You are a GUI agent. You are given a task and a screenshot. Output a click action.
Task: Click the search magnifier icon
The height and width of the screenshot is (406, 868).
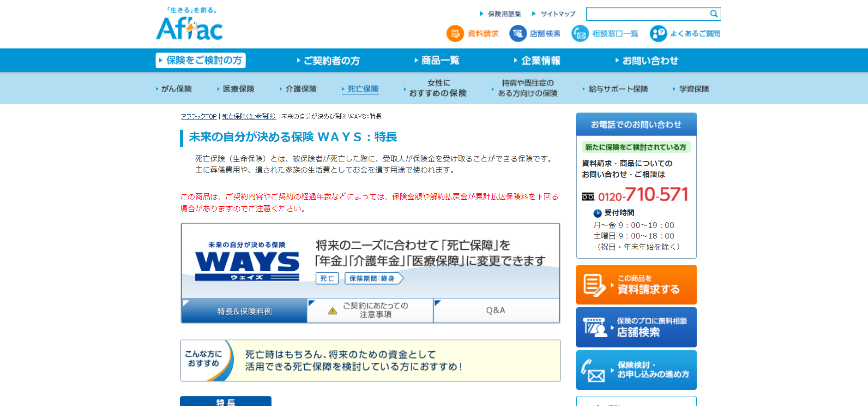pos(714,14)
